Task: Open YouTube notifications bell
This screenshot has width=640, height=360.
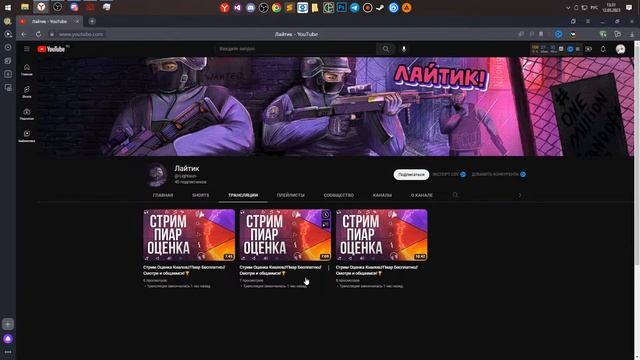Action: tap(603, 49)
